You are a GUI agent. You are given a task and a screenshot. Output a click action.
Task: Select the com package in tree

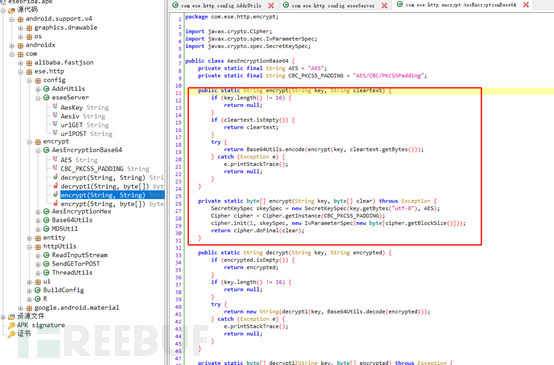31,54
